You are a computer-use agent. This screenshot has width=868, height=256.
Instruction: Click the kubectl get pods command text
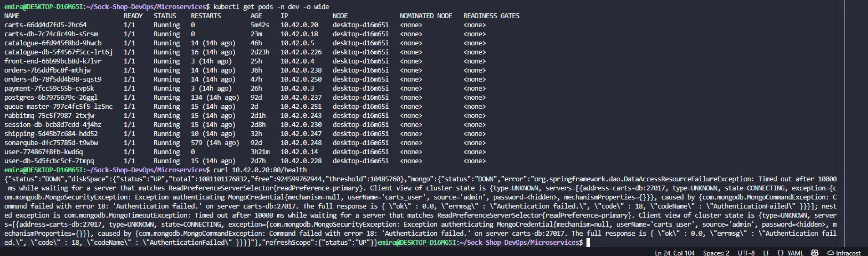[x=271, y=6]
